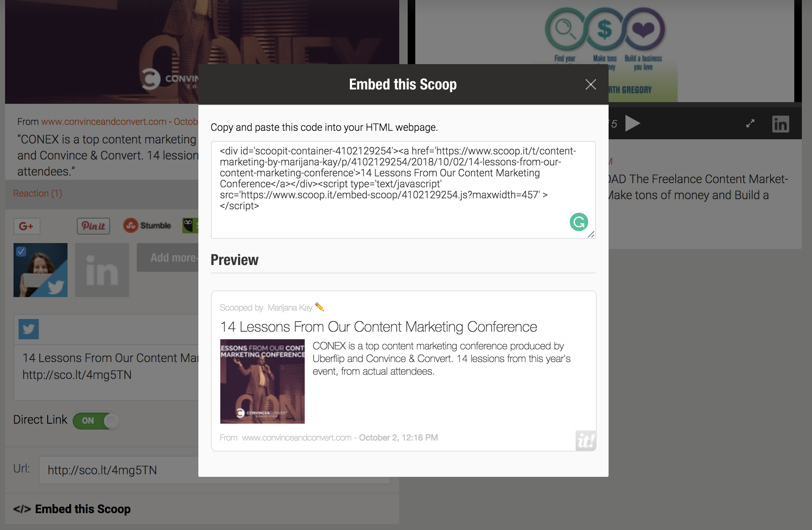This screenshot has height=530, width=812.
Task: Click the resize handle of the embed code box
Action: (591, 235)
